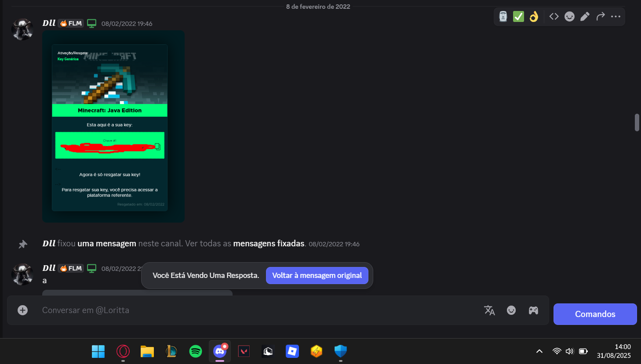
Task: Expand the hidden system tray icons chevron
Action: (x=539, y=351)
